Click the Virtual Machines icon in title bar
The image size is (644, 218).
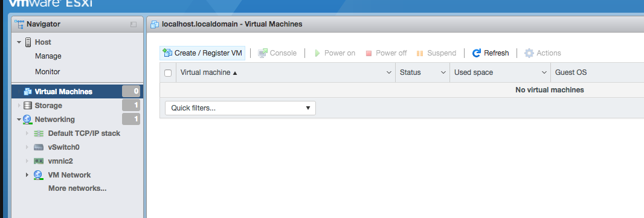tap(155, 24)
